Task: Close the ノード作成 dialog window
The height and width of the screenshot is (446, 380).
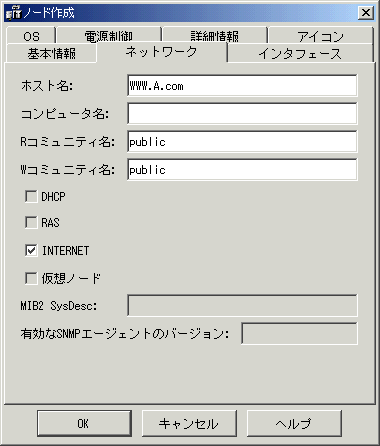Action: (366, 13)
